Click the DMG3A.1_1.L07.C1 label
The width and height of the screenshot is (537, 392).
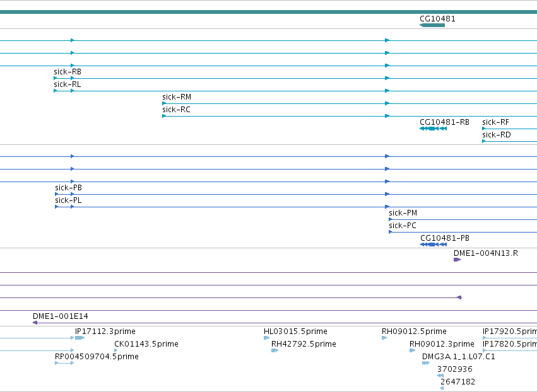point(459,357)
